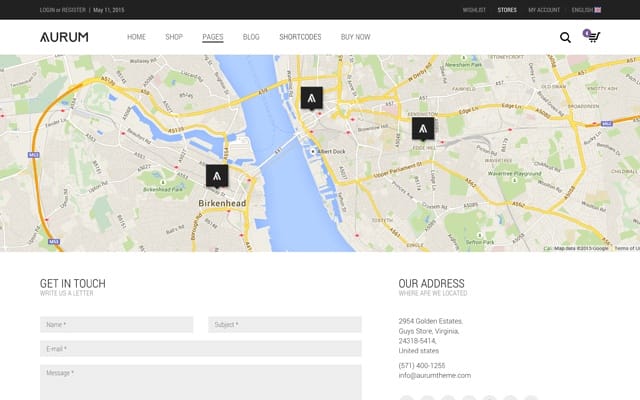
Task: Open the Shortcodes menu
Action: coord(300,37)
